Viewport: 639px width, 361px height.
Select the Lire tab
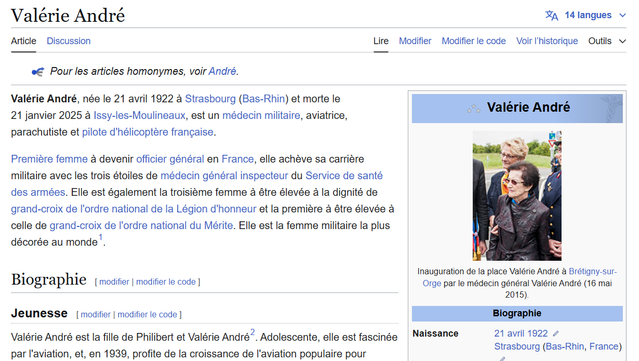coord(381,41)
